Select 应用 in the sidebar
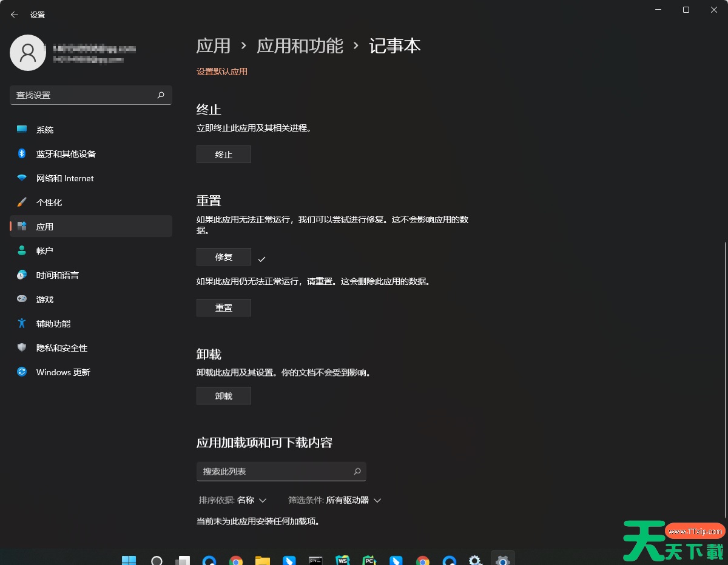The image size is (728, 565). pos(91,227)
